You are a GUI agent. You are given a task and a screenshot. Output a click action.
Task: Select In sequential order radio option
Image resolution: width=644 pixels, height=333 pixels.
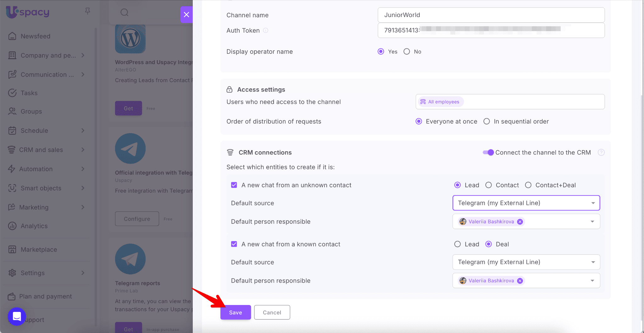(x=486, y=121)
